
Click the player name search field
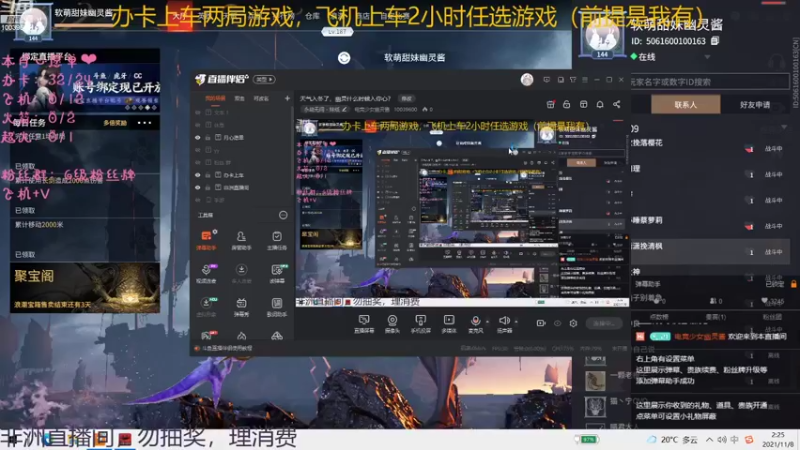[x=710, y=82]
